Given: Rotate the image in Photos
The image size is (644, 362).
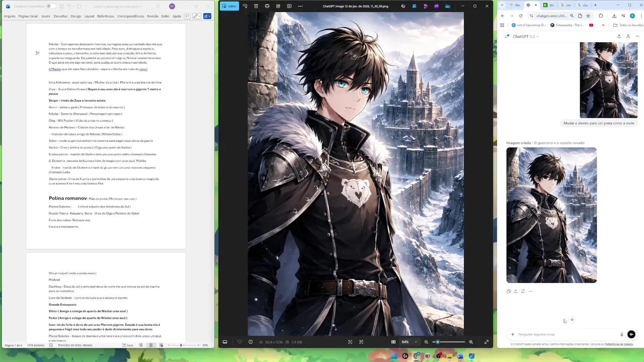Looking at the screenshot, I should 245,6.
